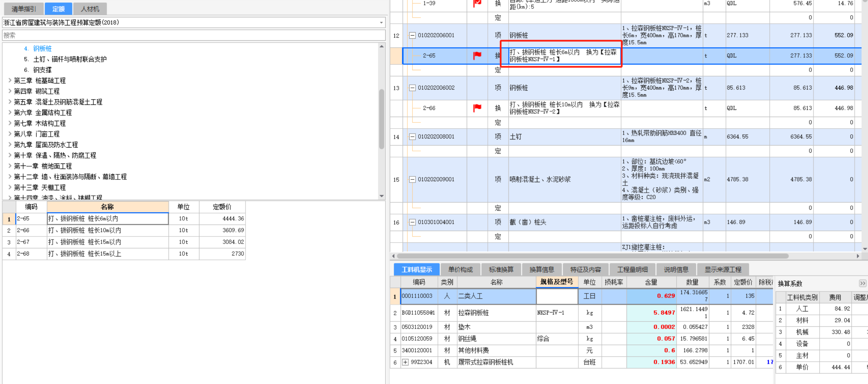The width and height of the screenshot is (868, 384).
Task: Expand 第八章 门窗工程 chapter
Action: click(10, 134)
